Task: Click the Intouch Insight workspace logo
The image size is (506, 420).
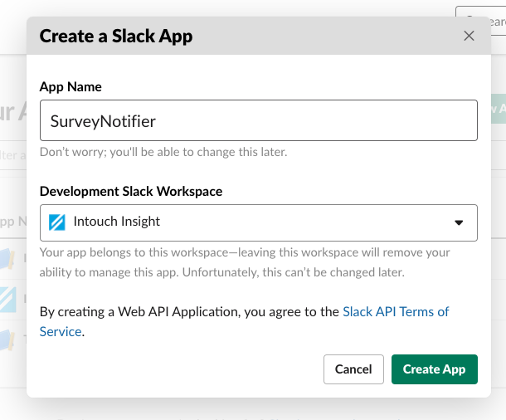Action: [57, 222]
